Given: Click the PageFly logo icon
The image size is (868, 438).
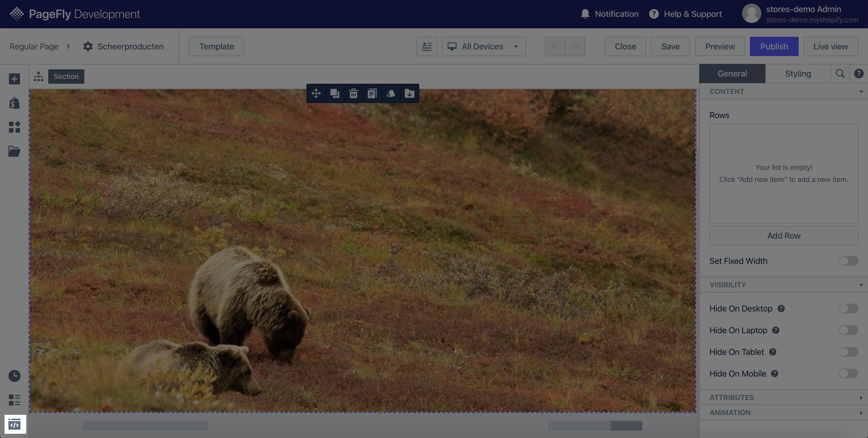Looking at the screenshot, I should 17,14.
